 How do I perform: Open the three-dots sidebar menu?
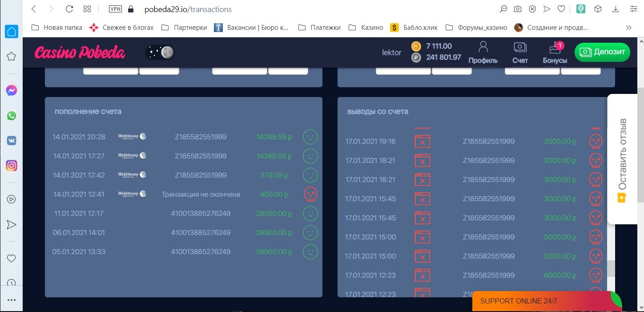click(x=12, y=300)
